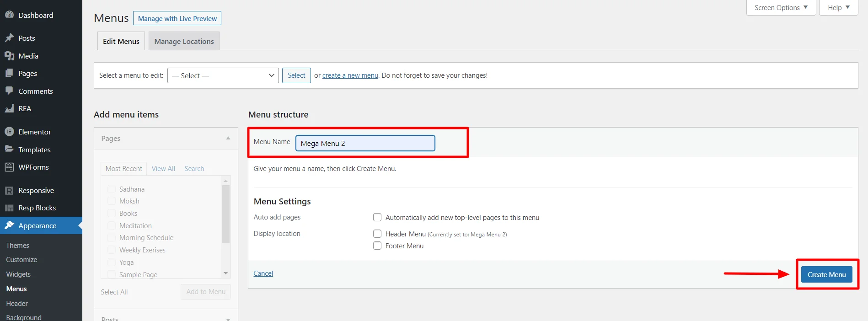
Task: Click the pages list scroll-up arrow
Action: [225, 181]
